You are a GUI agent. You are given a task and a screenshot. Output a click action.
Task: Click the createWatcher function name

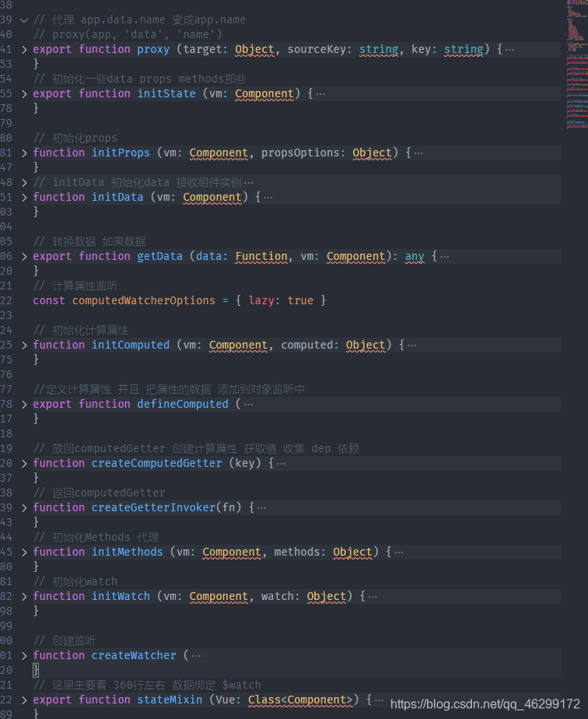pyautogui.click(x=133, y=655)
